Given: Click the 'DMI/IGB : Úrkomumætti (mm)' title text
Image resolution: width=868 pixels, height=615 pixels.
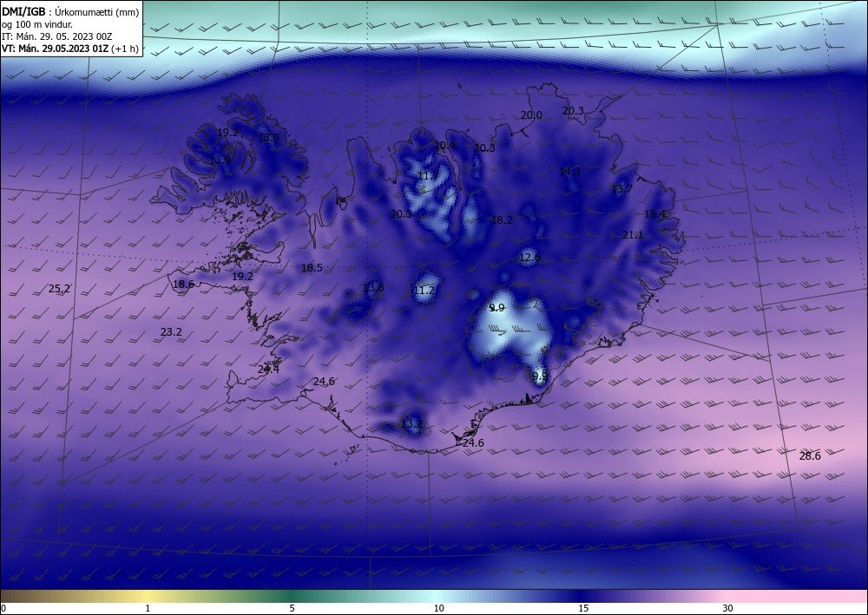Looking at the screenshot, I should coord(70,12).
